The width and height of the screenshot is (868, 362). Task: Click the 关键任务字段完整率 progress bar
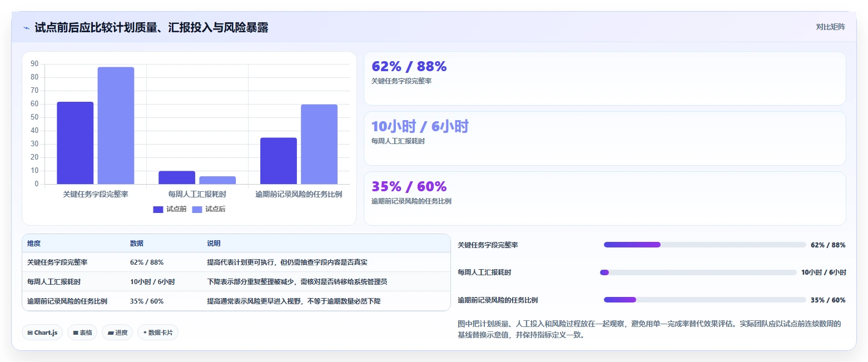(705, 245)
